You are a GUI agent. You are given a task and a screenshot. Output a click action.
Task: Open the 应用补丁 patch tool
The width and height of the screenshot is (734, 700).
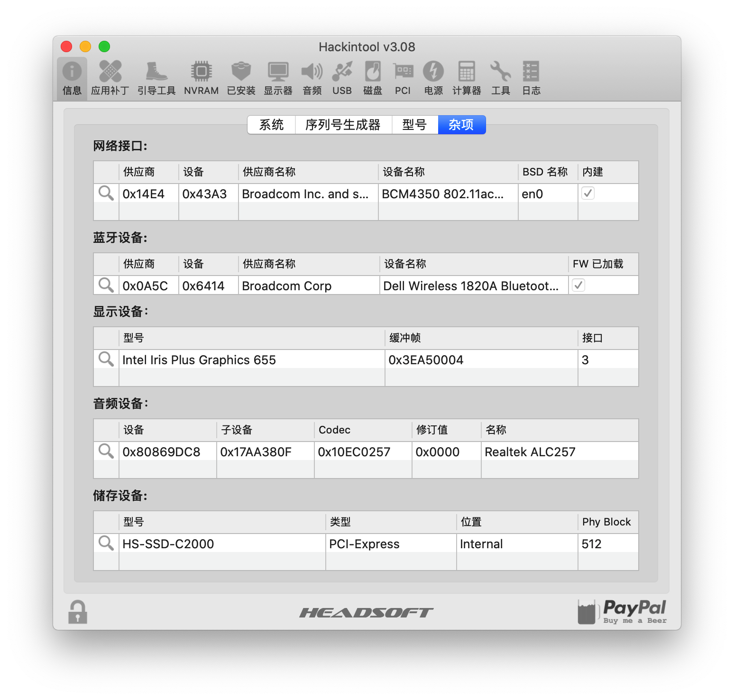coord(110,78)
